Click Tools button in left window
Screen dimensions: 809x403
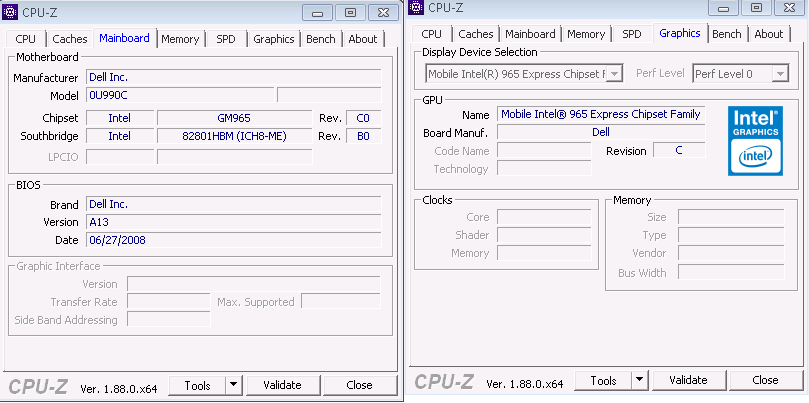(x=198, y=385)
